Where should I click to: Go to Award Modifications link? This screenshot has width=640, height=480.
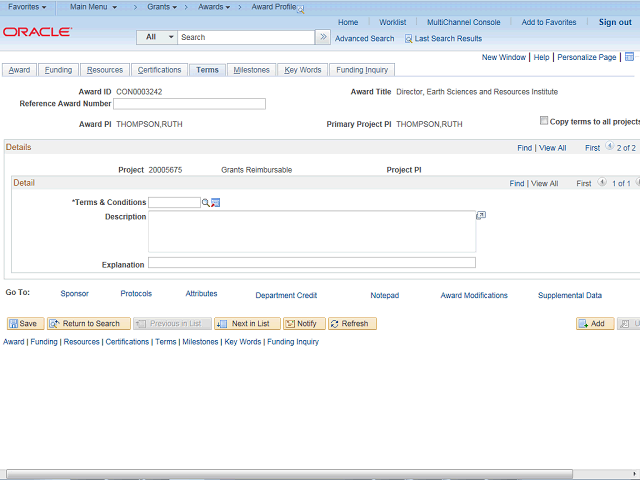point(474,295)
